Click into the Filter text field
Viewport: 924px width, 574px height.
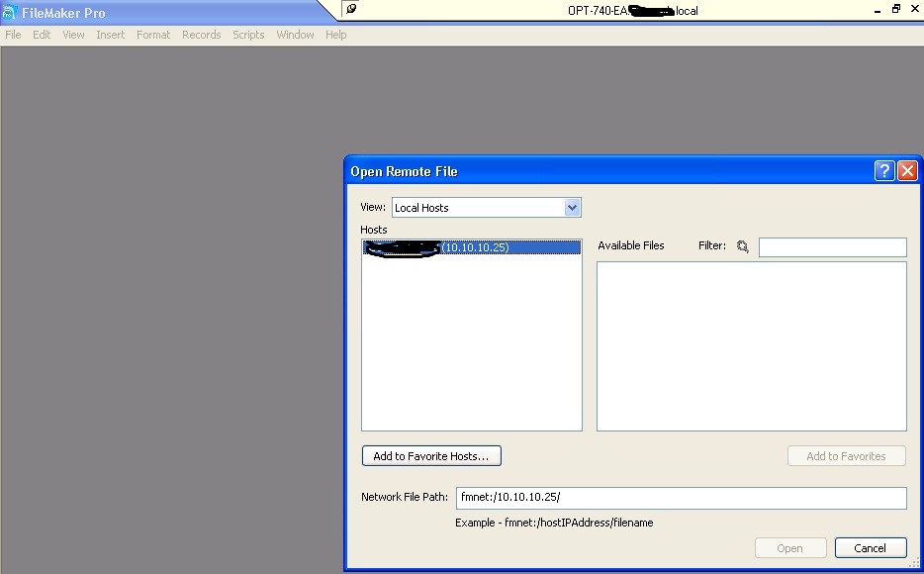tap(832, 247)
